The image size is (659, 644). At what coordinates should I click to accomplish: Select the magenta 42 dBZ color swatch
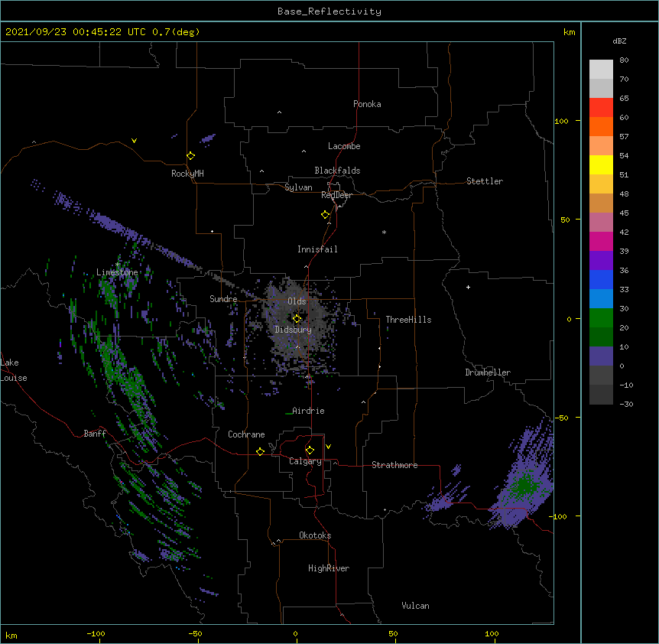click(x=601, y=241)
